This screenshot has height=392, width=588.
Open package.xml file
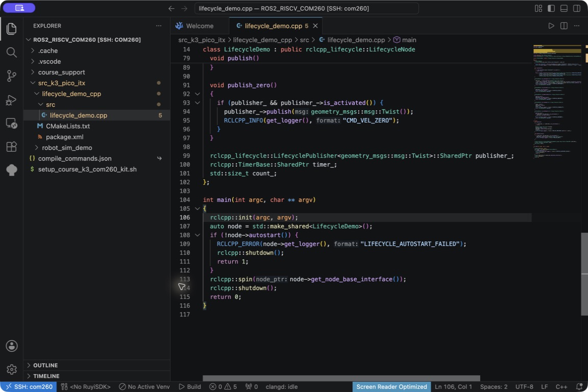point(97,137)
